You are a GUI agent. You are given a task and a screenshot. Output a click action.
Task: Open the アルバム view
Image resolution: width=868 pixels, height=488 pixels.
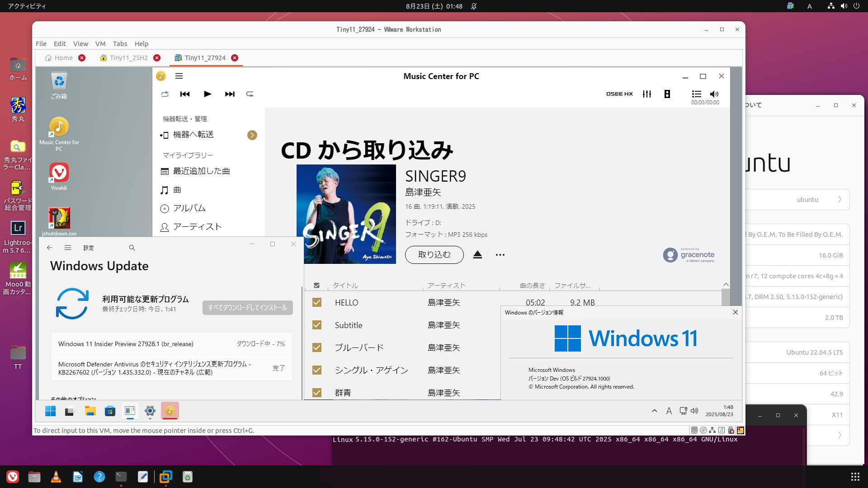pyautogui.click(x=183, y=208)
